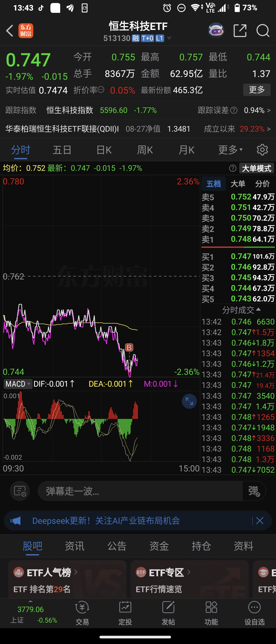Tap the 大单模式 help question icon
This screenshot has width=276, height=644.
click(x=233, y=168)
